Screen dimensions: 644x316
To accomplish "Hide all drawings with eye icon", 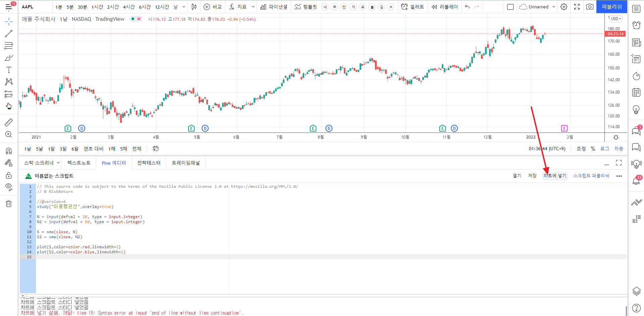I will (9, 187).
